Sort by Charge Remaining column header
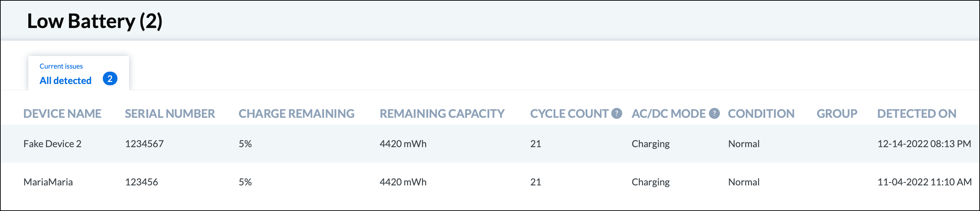 (296, 113)
